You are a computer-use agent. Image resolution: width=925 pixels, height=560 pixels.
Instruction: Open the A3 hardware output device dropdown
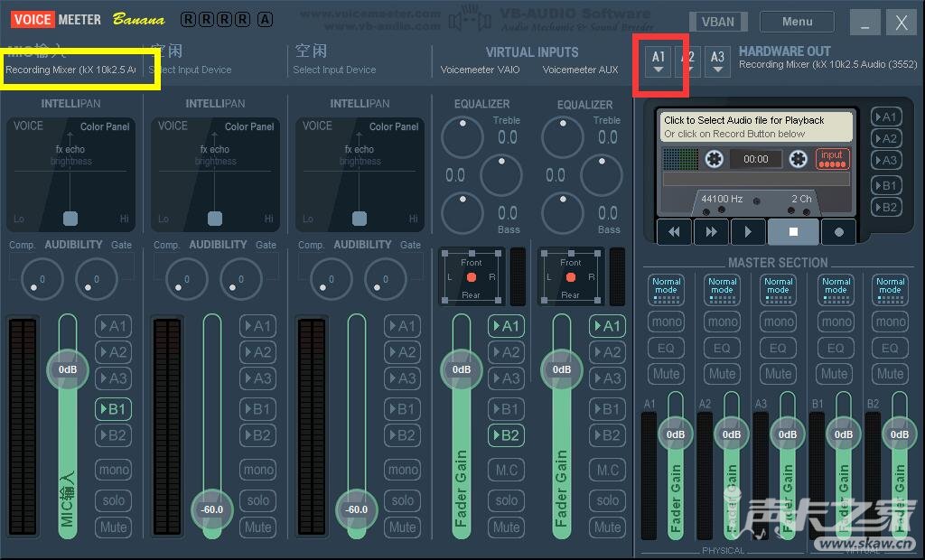pyautogui.click(x=717, y=61)
